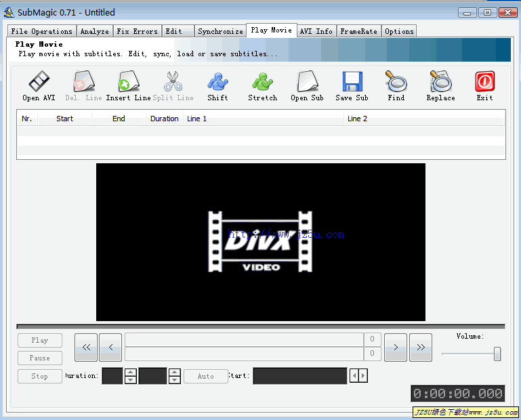The height and width of the screenshot is (420, 521).
Task: Click the 0:00:00.000 time display
Action: (x=458, y=394)
